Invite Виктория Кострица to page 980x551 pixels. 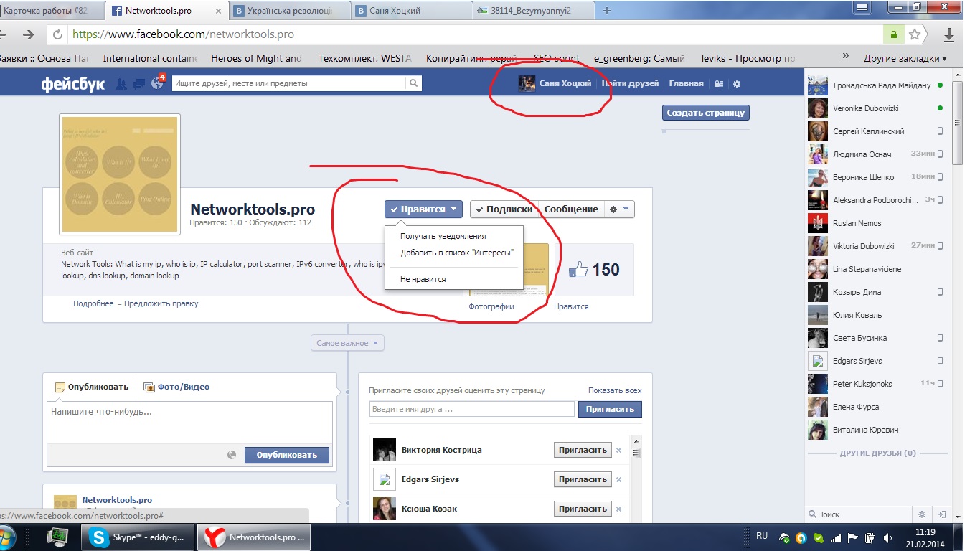583,450
